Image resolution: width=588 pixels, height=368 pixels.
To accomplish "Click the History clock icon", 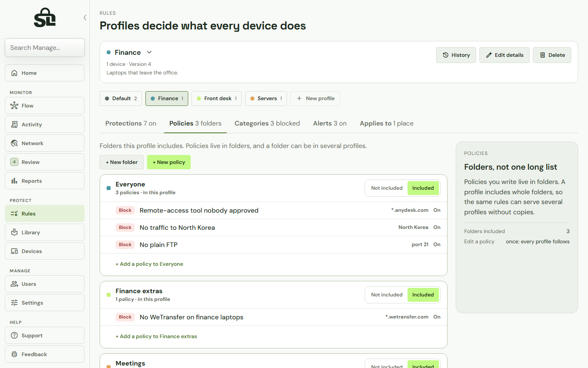I will click(445, 55).
